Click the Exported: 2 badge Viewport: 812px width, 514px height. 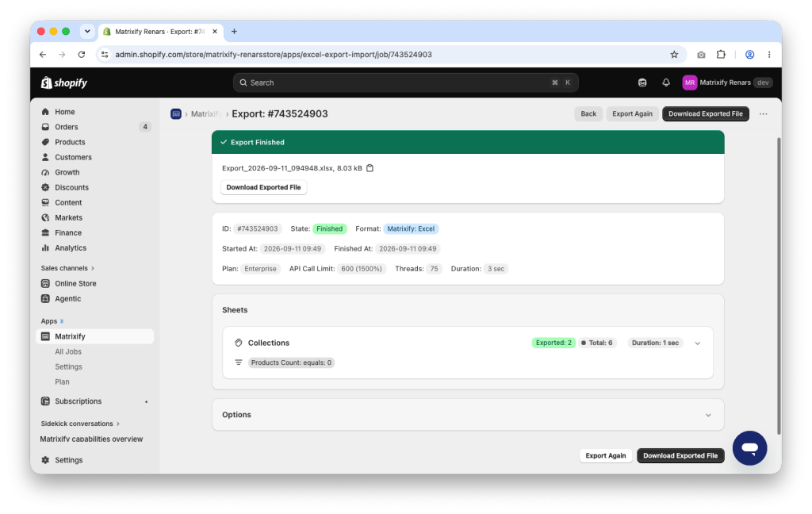(x=553, y=343)
